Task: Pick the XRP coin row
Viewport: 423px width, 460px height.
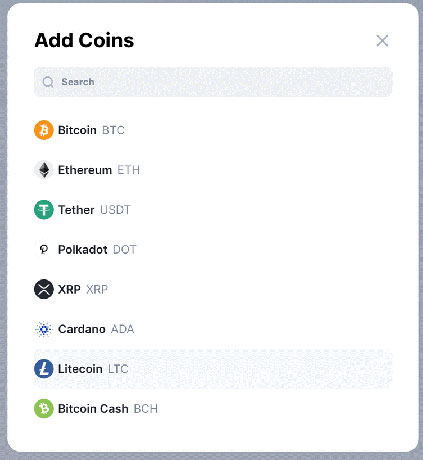Action: [213, 289]
